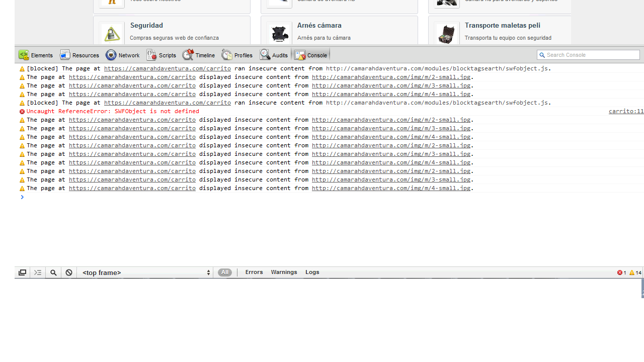Viewport: 644px width, 362px height.
Task: Open the Profiles panel
Action: 236,55
